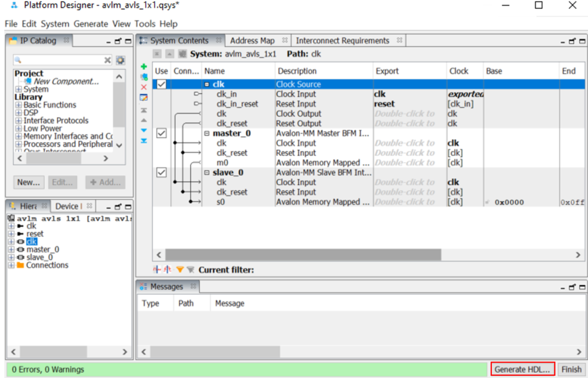Screen dimensions: 588x378
Task: Expand the Basic Functions library category
Action: [x=18, y=105]
